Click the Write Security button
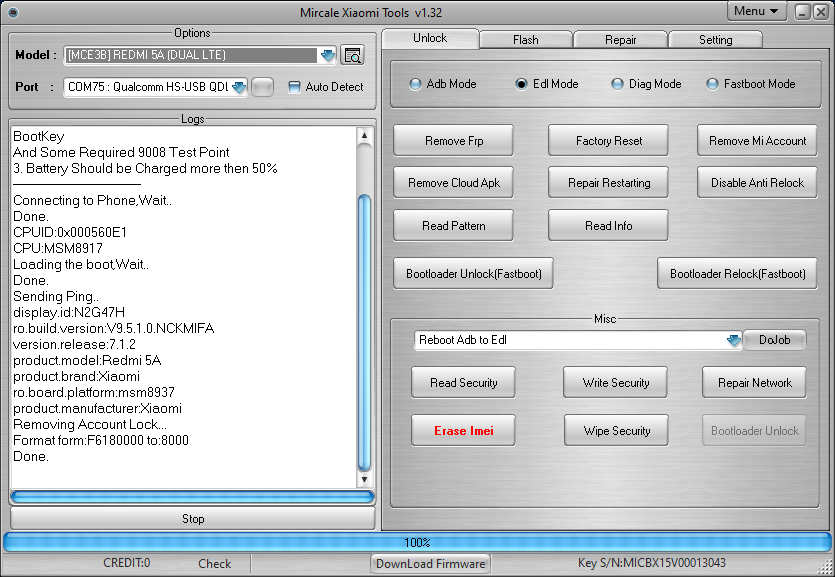This screenshot has height=577, width=835. 616,383
